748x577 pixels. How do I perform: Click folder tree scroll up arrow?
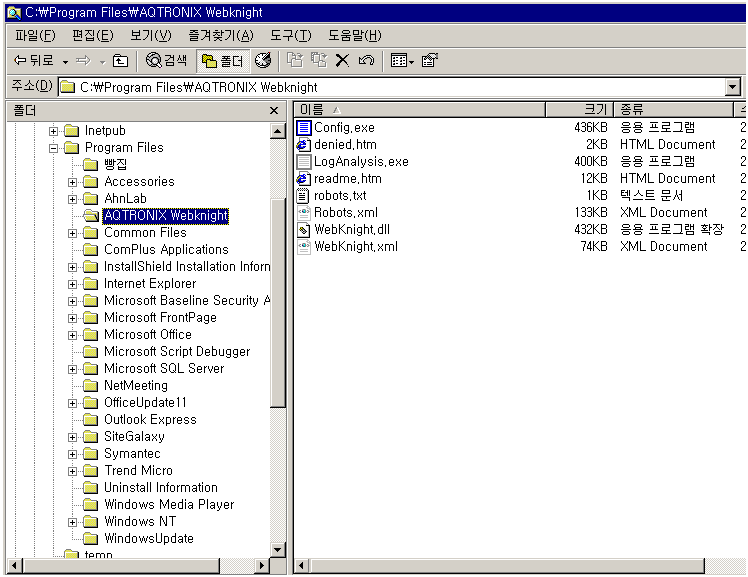[278, 131]
